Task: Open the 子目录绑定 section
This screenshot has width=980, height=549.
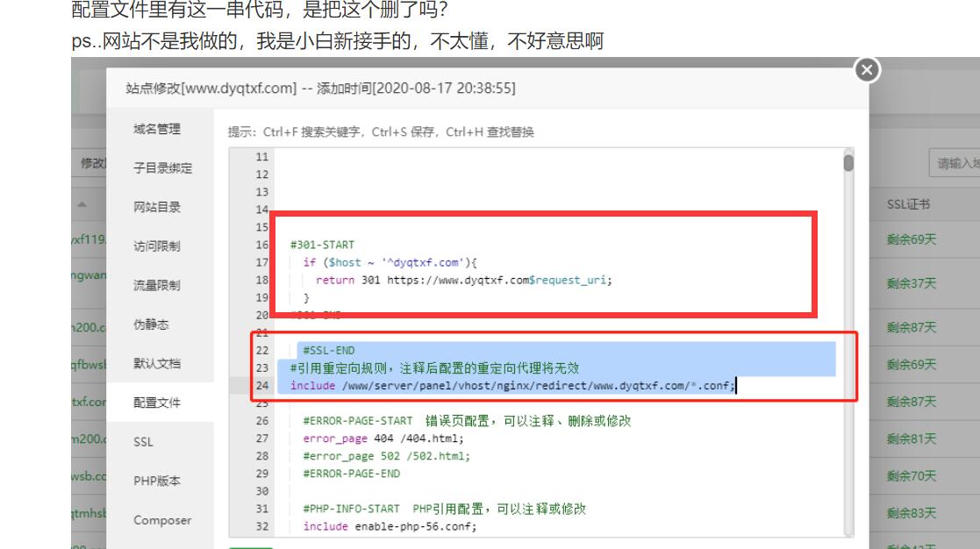Action: (163, 167)
